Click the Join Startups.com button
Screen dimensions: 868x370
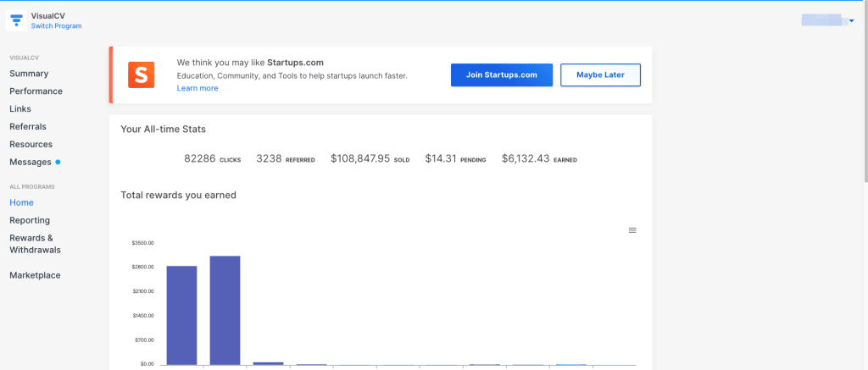[x=502, y=75]
